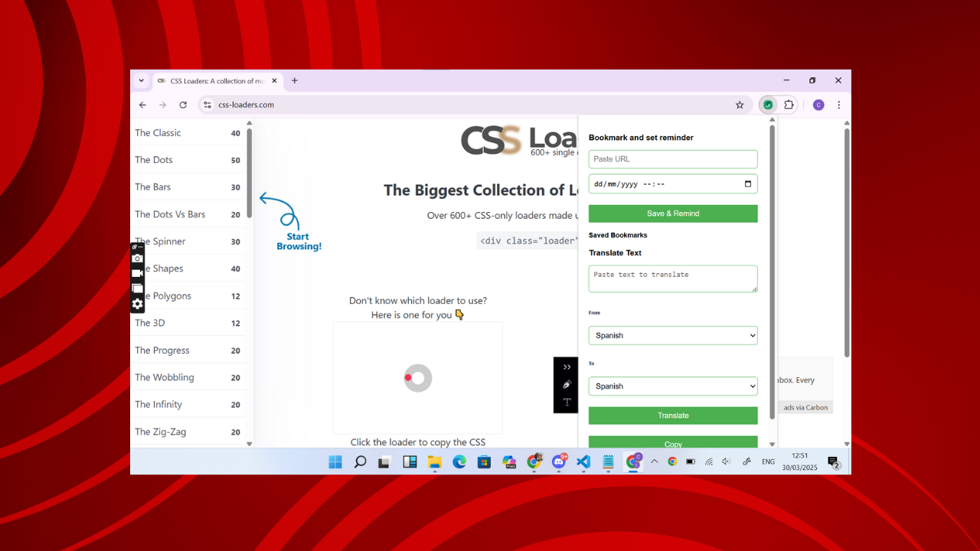Open The 3D loaders category

pos(188,323)
